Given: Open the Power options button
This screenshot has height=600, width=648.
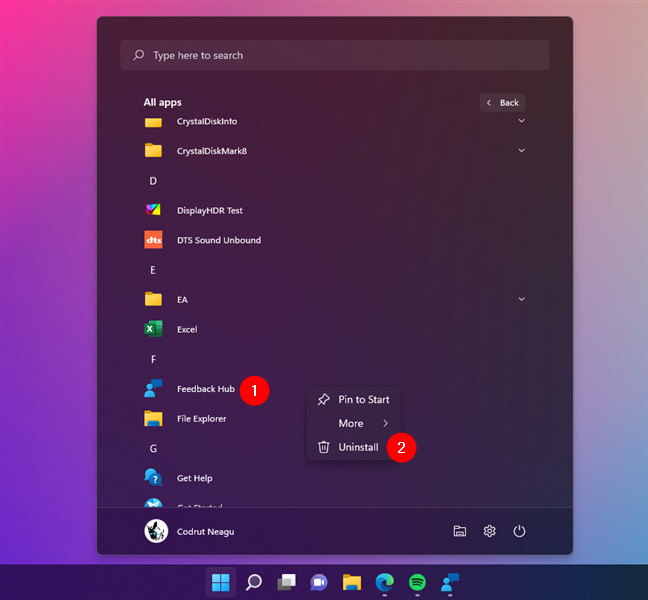Looking at the screenshot, I should coord(519,531).
